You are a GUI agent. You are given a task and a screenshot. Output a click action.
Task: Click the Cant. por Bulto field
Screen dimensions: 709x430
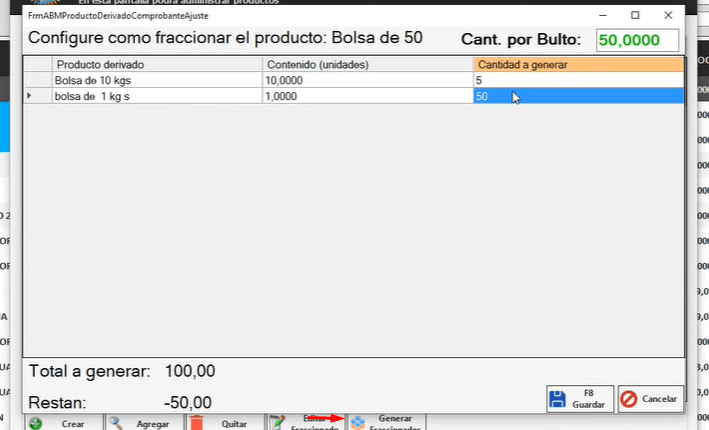tap(637, 40)
